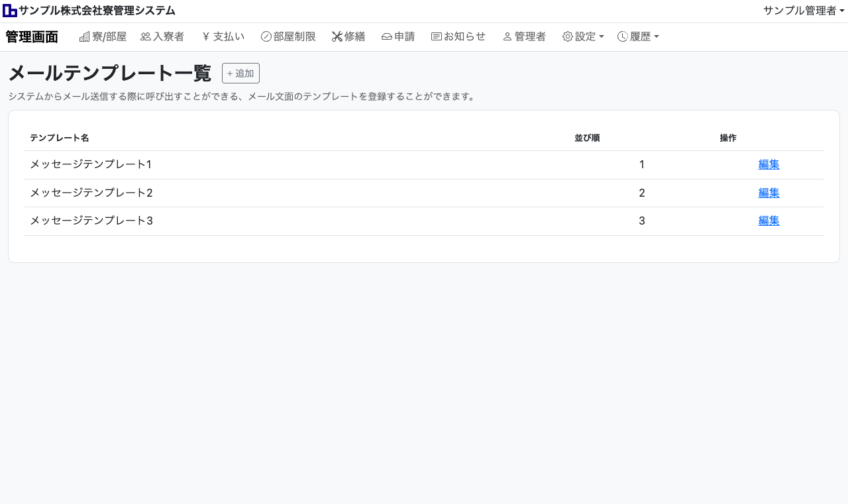
Task: Click the tools icon beside 修繕
Action: [337, 37]
